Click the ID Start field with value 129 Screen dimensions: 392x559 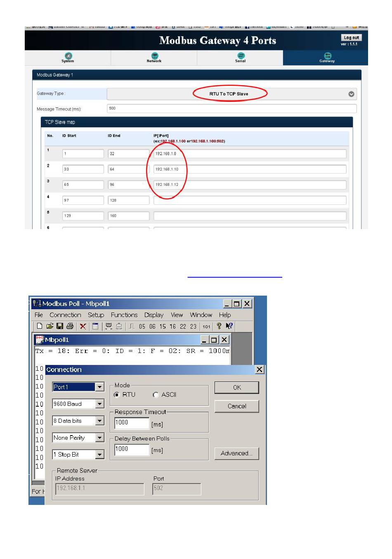click(x=83, y=216)
